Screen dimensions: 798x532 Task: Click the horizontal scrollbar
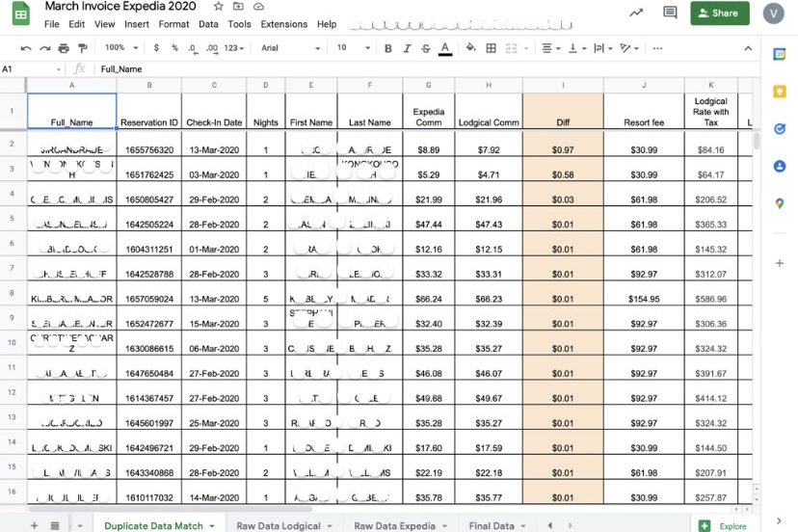170,509
